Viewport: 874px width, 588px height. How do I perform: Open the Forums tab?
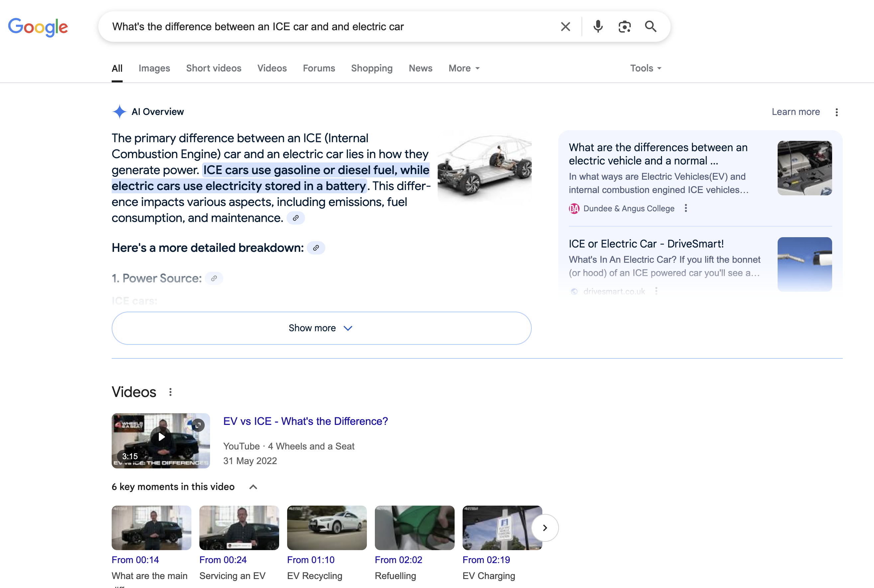(x=319, y=68)
